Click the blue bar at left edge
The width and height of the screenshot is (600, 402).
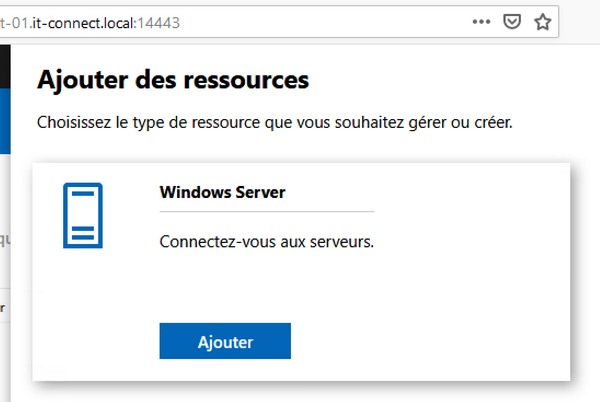pyautogui.click(x=4, y=140)
